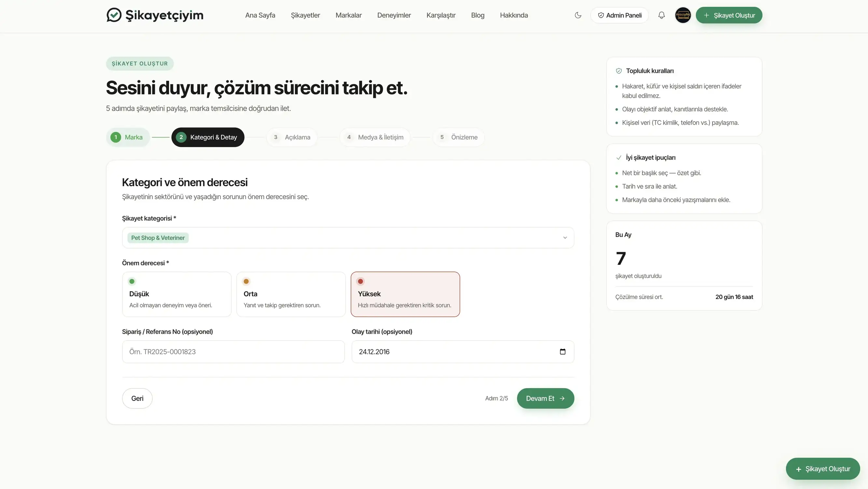
Task: Jump to step 5 Önizleme
Action: (459, 137)
